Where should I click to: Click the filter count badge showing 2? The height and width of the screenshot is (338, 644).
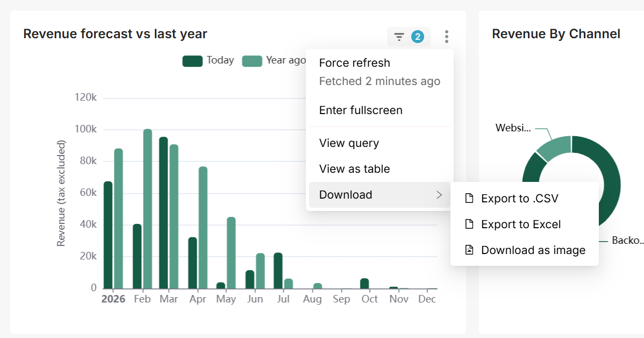click(418, 37)
